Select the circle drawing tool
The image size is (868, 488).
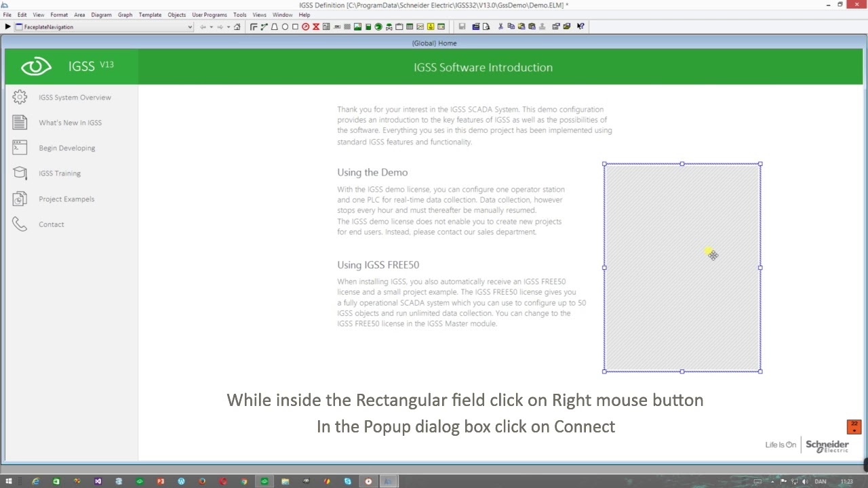[x=285, y=27]
